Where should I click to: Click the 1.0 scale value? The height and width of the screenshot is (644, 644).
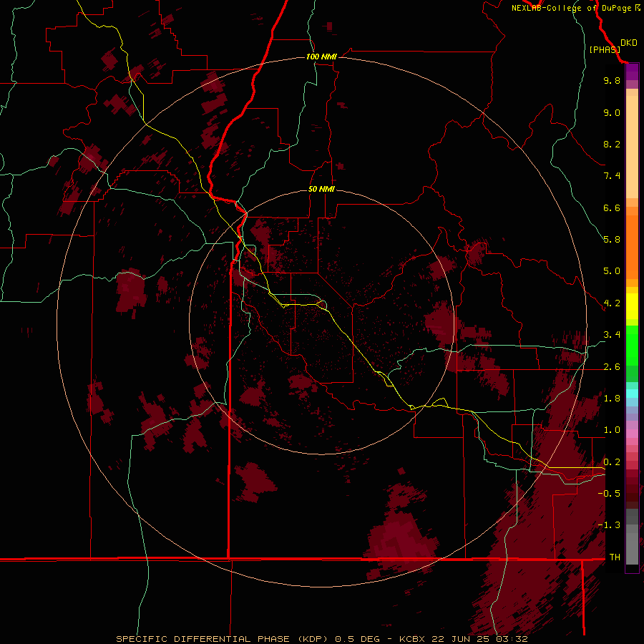click(612, 430)
